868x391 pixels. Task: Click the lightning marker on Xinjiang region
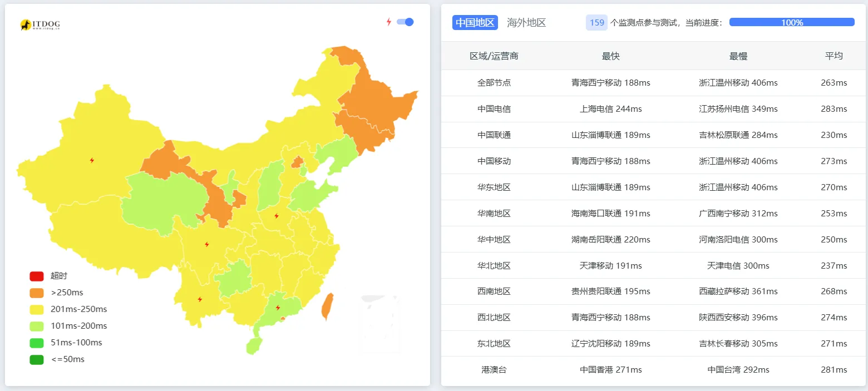tap(92, 160)
